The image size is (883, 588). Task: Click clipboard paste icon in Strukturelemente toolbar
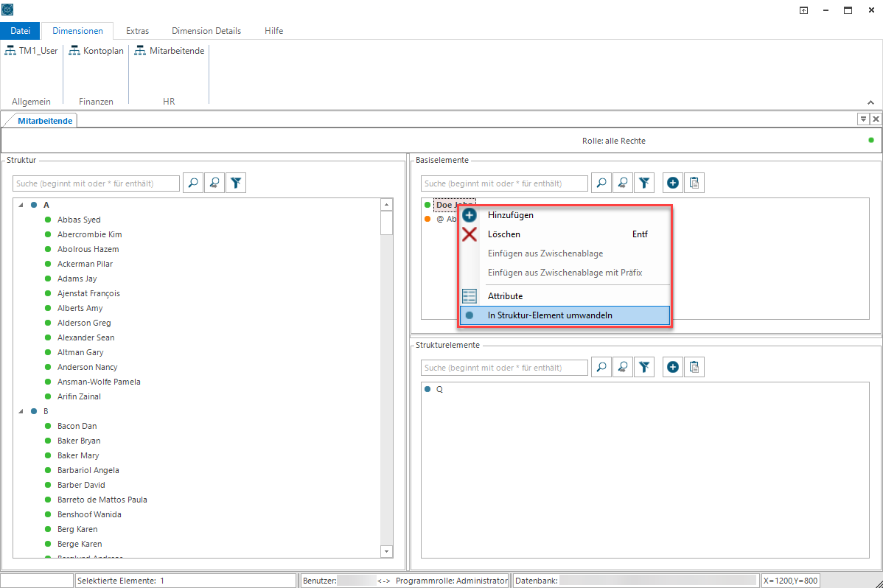point(694,367)
